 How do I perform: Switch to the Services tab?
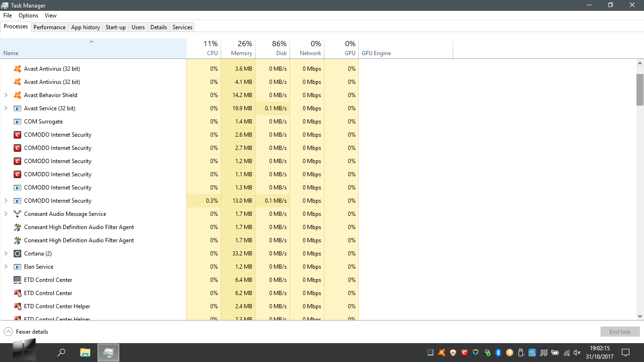pos(182,27)
